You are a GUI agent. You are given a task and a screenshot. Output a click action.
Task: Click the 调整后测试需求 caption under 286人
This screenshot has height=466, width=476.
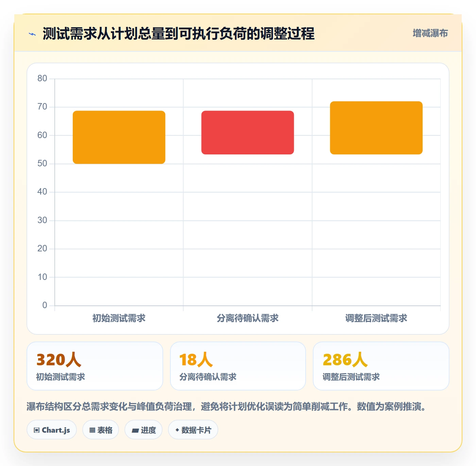coord(351,377)
